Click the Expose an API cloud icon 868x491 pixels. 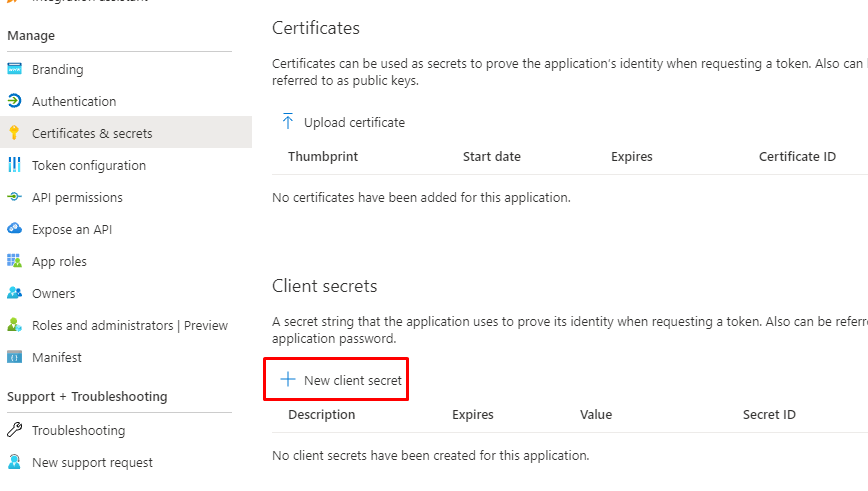tap(14, 229)
